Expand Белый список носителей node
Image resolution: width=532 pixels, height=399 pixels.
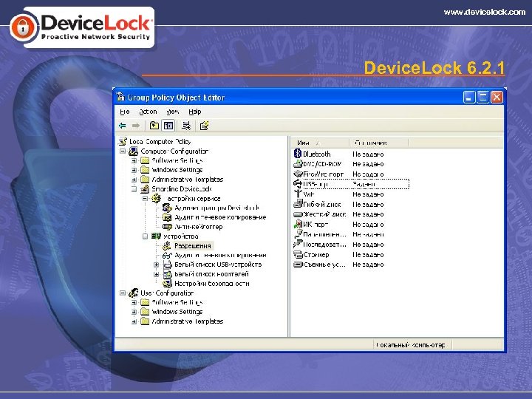point(157,274)
